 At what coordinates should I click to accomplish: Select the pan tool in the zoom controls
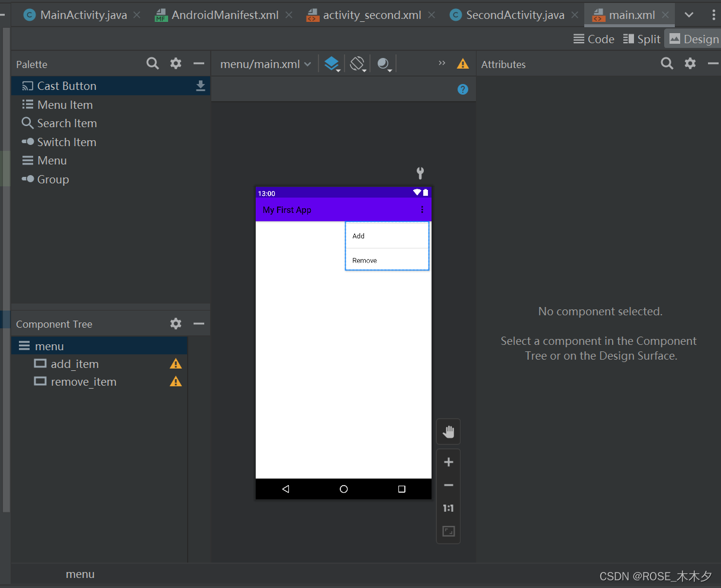pyautogui.click(x=448, y=431)
